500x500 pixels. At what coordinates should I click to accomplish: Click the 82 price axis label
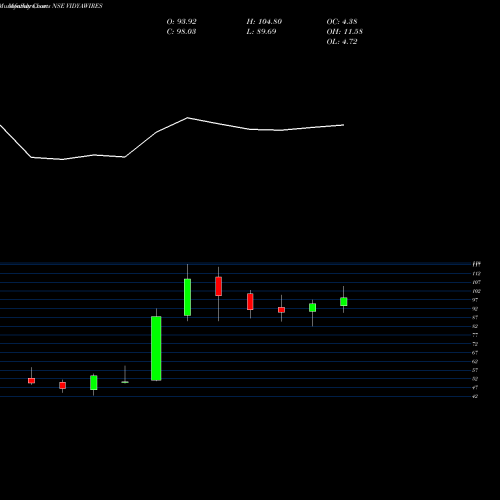(475, 326)
